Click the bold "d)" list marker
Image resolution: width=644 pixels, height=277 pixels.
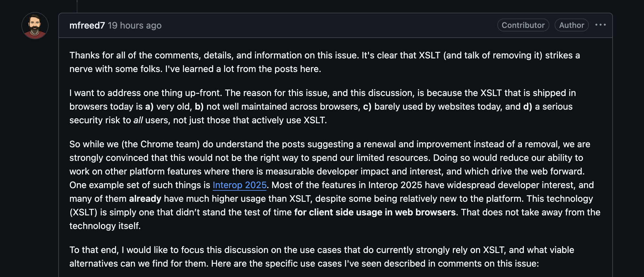pyautogui.click(x=527, y=106)
